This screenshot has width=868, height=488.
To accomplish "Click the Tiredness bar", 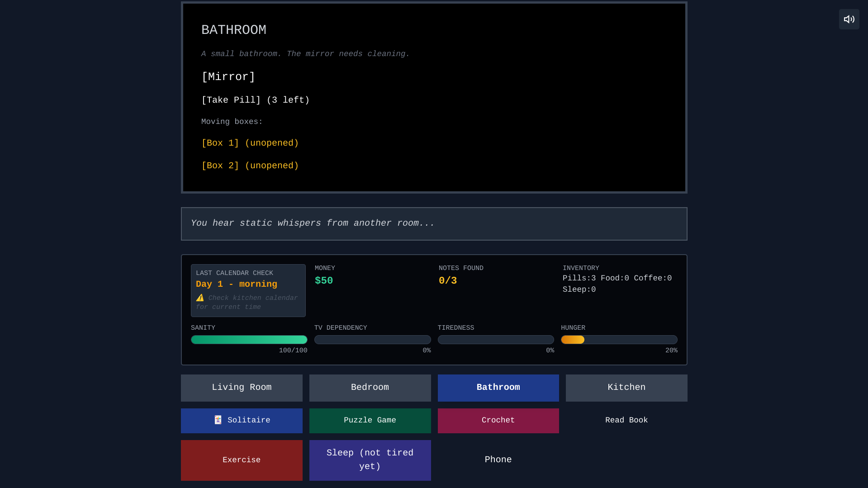I will [496, 340].
